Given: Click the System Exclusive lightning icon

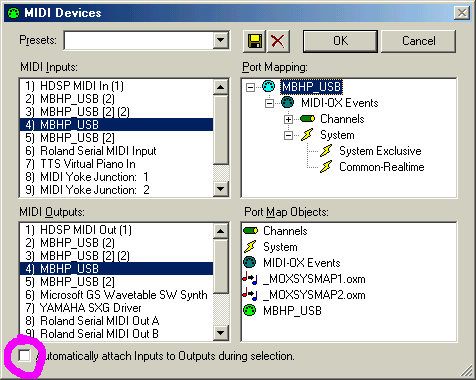Looking at the screenshot, I should [x=326, y=151].
